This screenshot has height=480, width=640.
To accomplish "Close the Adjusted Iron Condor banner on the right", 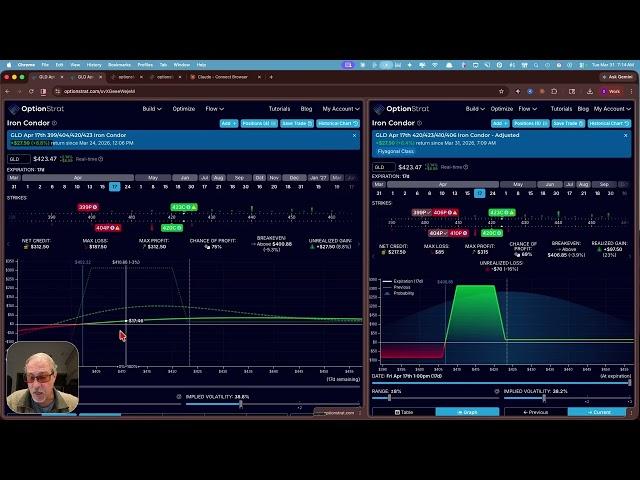I will [627, 134].
